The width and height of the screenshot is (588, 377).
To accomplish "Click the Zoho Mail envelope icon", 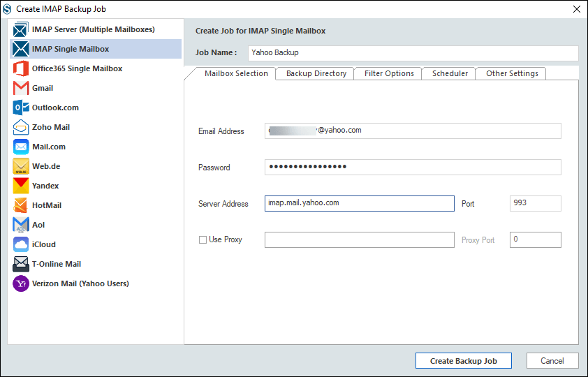I will [x=21, y=127].
